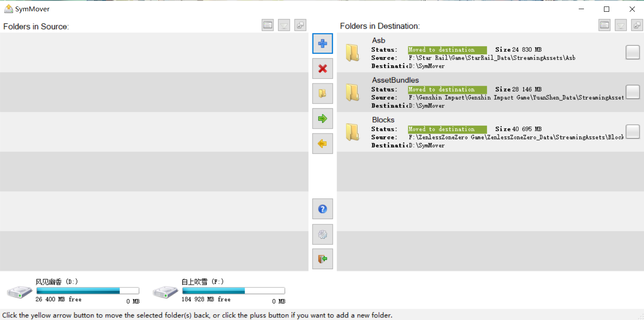
Task: Click the Folders in Destination heading
Action: [380, 26]
